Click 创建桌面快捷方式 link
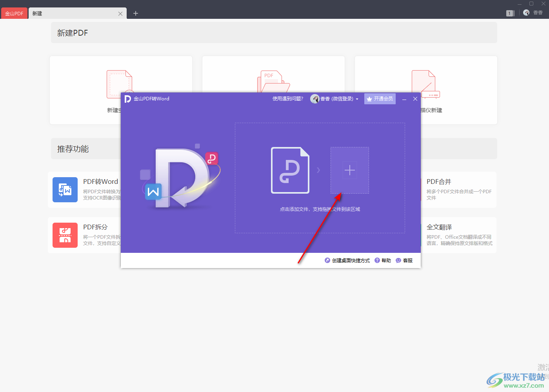Screen dimensions: 549x392 pos(351,261)
